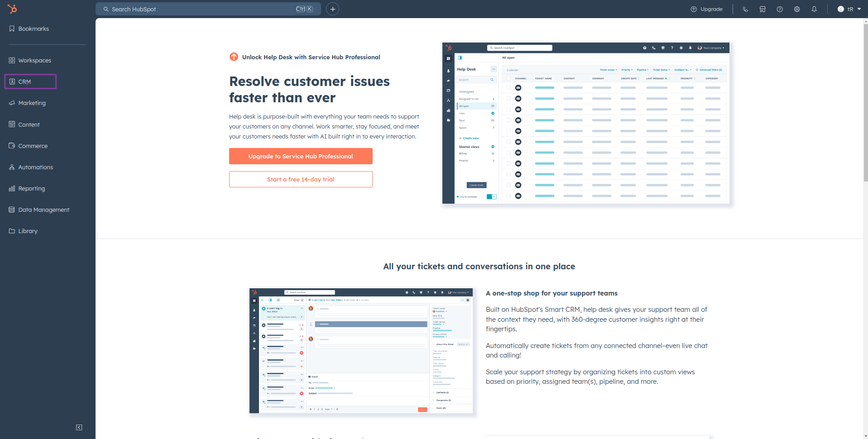The width and height of the screenshot is (868, 439).
Task: Open the marketplace storefront icon
Action: (762, 9)
